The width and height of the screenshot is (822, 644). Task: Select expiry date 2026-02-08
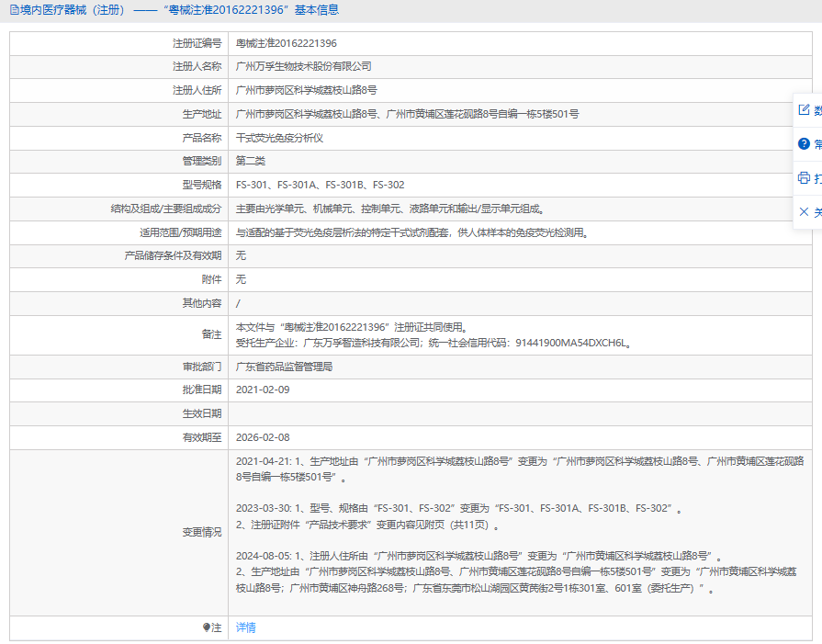coord(263,437)
